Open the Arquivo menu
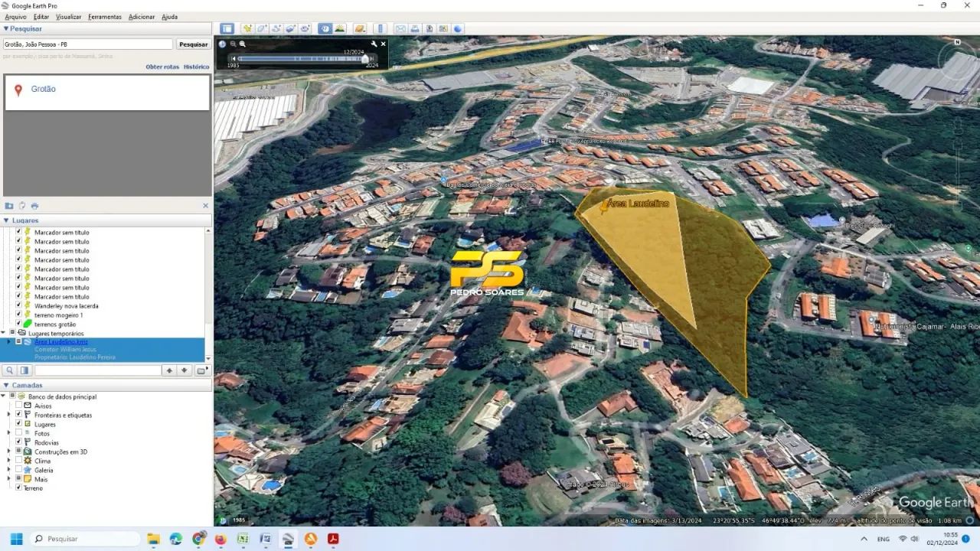The image size is (980, 551). point(15,17)
